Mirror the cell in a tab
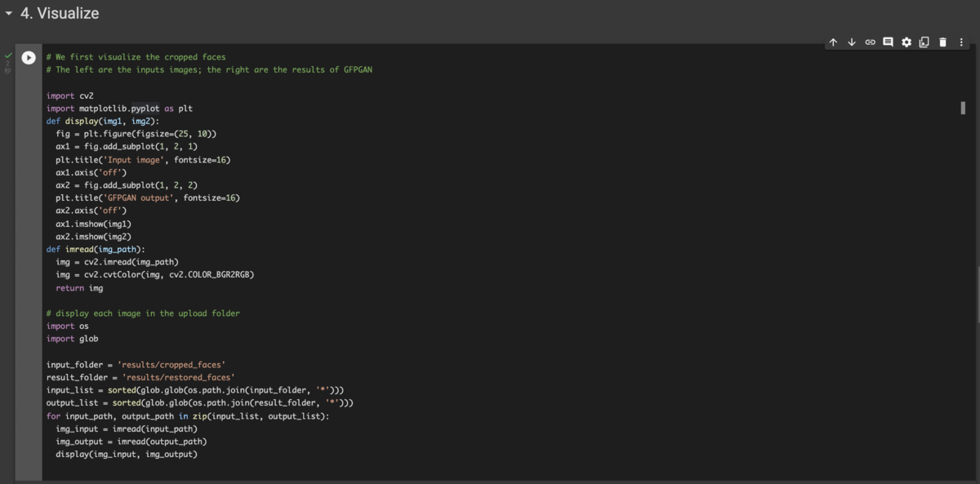This screenshot has height=484, width=980. 924,41
